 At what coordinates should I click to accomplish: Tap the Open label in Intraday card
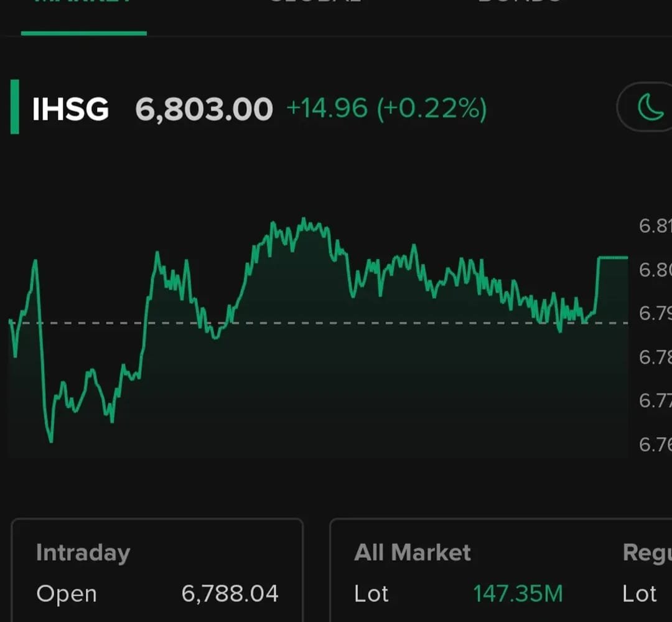tap(67, 593)
